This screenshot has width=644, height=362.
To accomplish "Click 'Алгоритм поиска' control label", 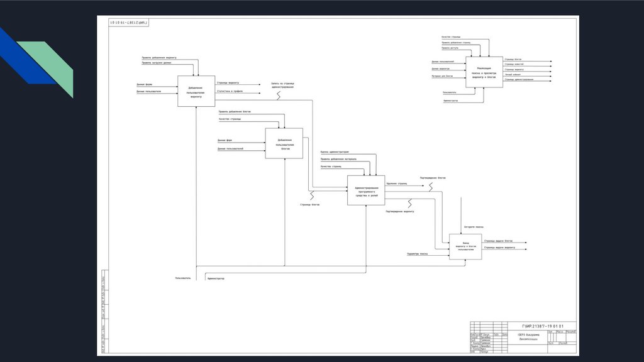I will pos(474,227).
